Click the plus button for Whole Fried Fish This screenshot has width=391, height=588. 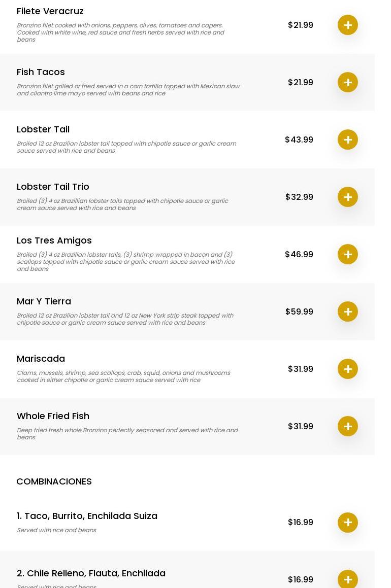point(348,426)
